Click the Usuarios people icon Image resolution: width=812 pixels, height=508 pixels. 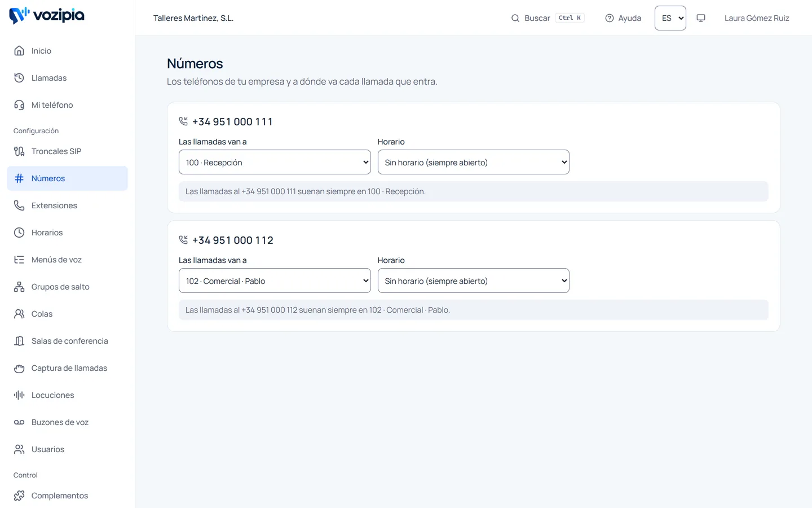click(19, 449)
